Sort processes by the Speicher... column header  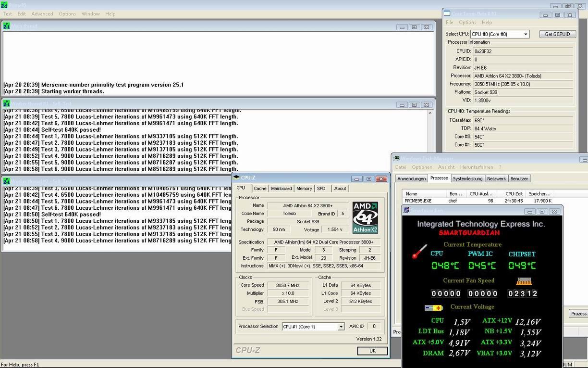[539, 194]
